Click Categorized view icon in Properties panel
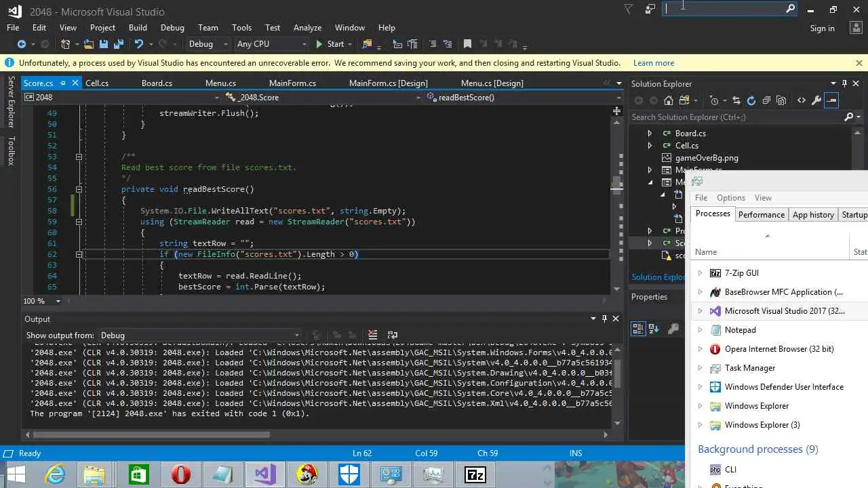This screenshot has height=488, width=868. pos(638,329)
